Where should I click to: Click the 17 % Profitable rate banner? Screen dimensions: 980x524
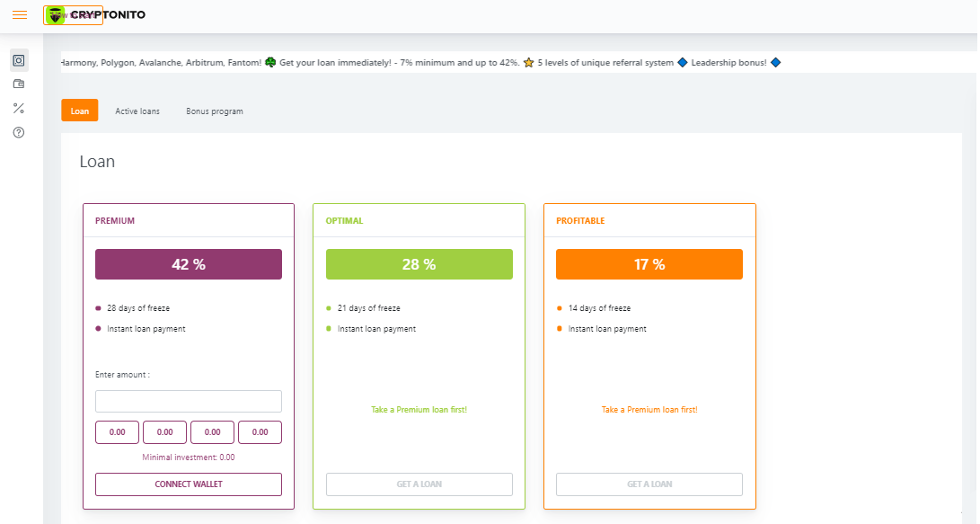[x=649, y=264]
